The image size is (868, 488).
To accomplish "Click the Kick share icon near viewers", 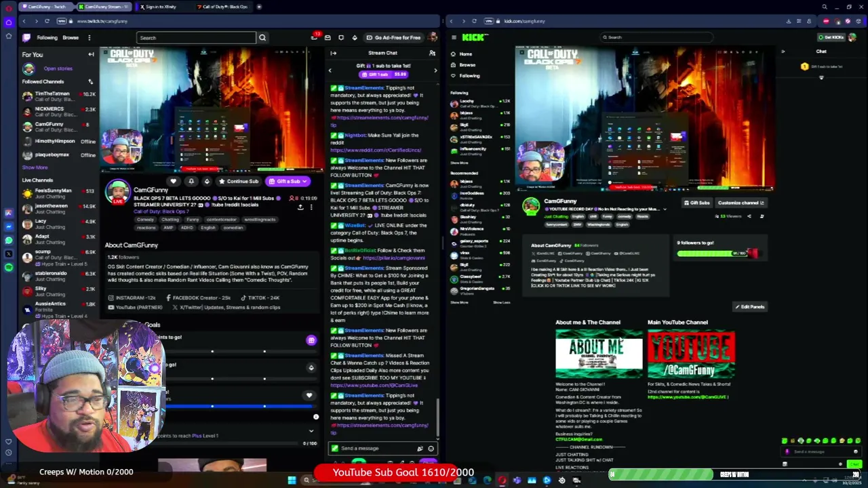I will (749, 216).
